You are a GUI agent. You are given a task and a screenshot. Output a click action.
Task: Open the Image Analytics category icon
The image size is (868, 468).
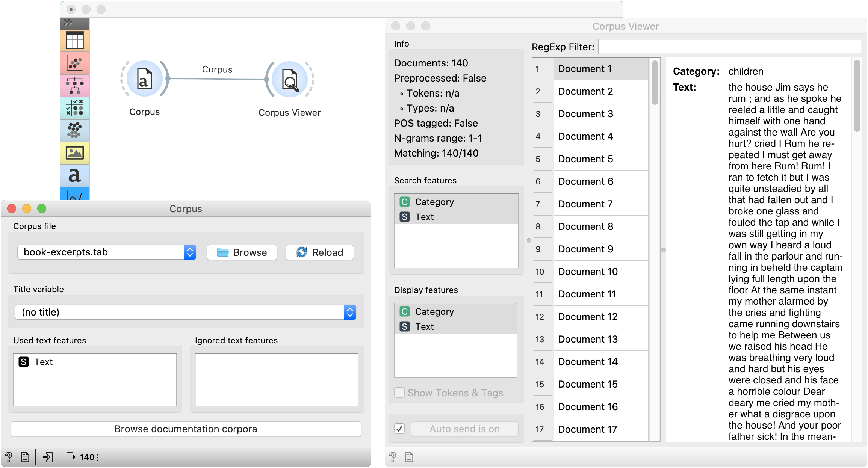point(74,153)
